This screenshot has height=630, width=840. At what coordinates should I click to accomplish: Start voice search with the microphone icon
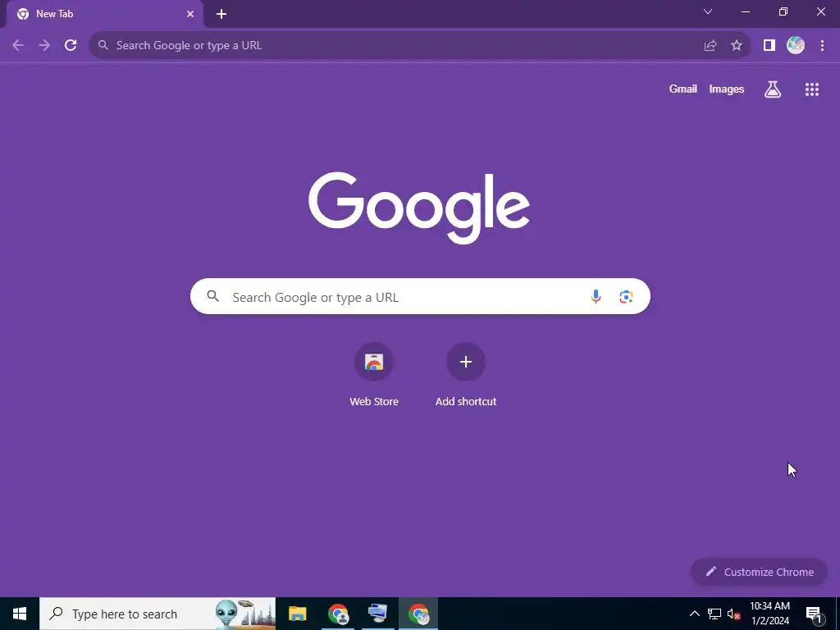pyautogui.click(x=596, y=296)
